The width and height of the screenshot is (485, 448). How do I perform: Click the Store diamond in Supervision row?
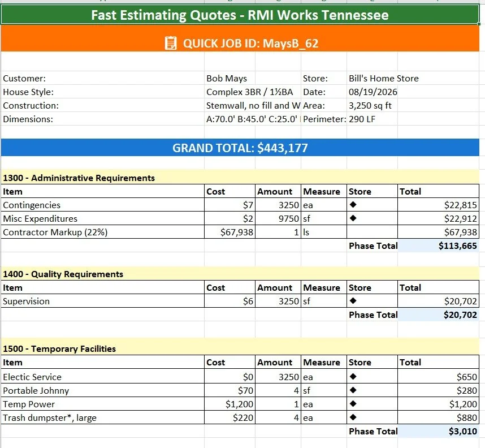click(353, 300)
